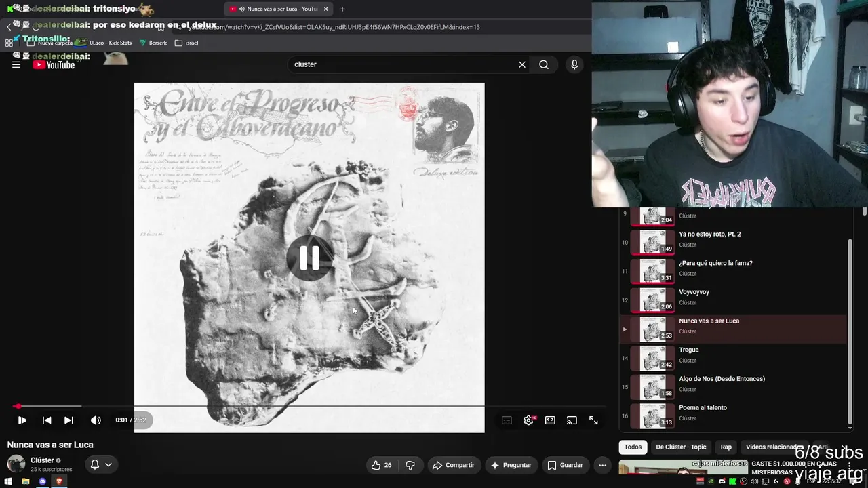Screen dimensions: 868x488
Task: Pause the video from center overlay
Action: coord(309,258)
